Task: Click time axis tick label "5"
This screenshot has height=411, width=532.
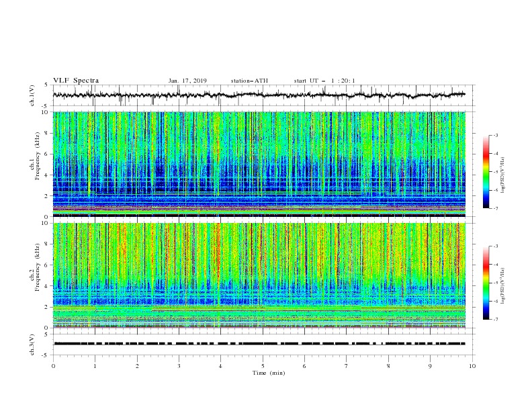Action: click(x=263, y=366)
